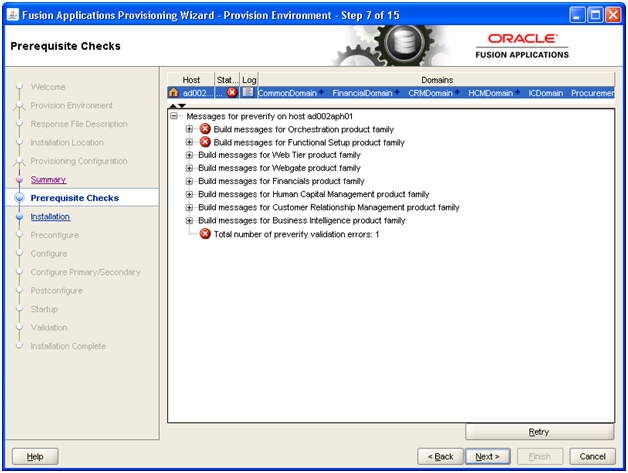Click the Installation Complete step in the sidebar
This screenshot has width=628, height=473.
68,346
